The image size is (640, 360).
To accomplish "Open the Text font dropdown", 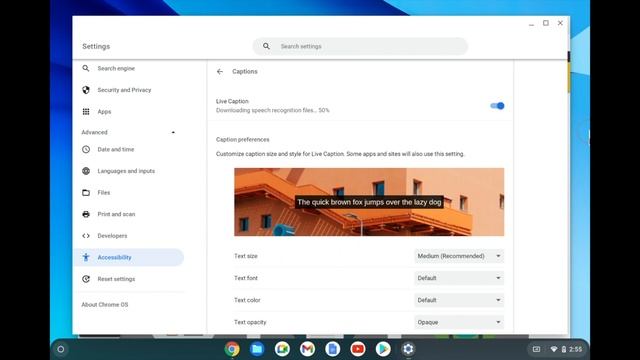I will tap(459, 278).
